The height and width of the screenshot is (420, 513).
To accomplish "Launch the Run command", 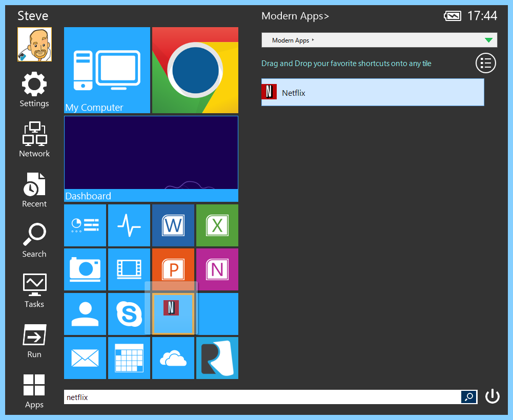I will click(x=34, y=334).
